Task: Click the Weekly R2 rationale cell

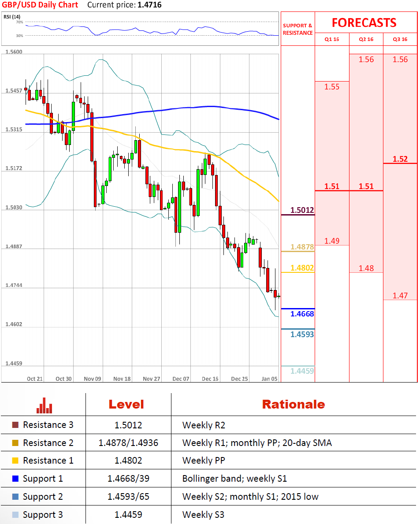Action: click(204, 425)
